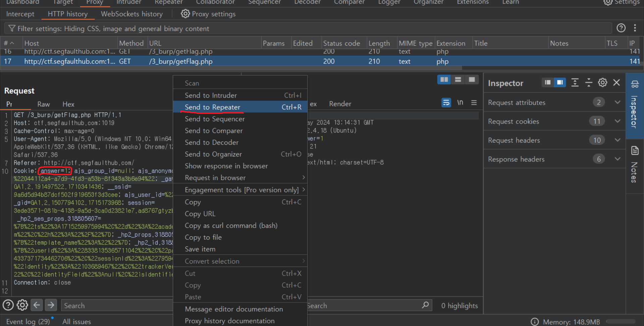Screen dimensions: 644x326
Task: Sort by Status code column header
Action: 344,43
